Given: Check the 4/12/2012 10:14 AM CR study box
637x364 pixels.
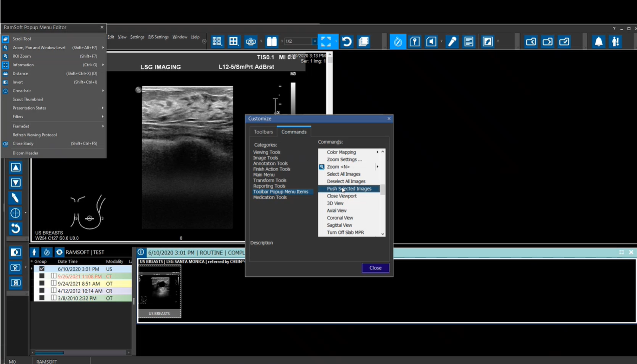Looking at the screenshot, I should coord(42,291).
